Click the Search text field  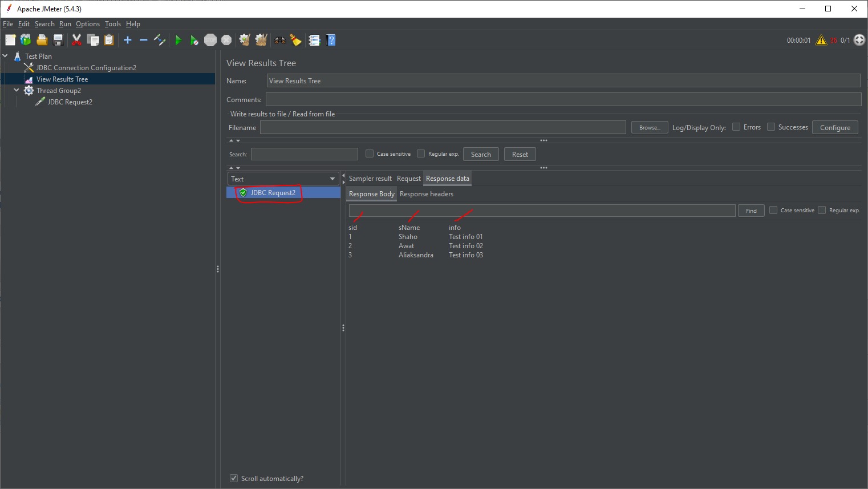pyautogui.click(x=305, y=154)
